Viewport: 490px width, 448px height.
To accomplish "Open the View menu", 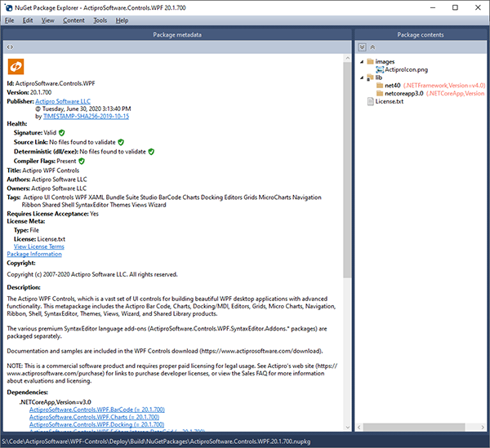I will coord(48,20).
